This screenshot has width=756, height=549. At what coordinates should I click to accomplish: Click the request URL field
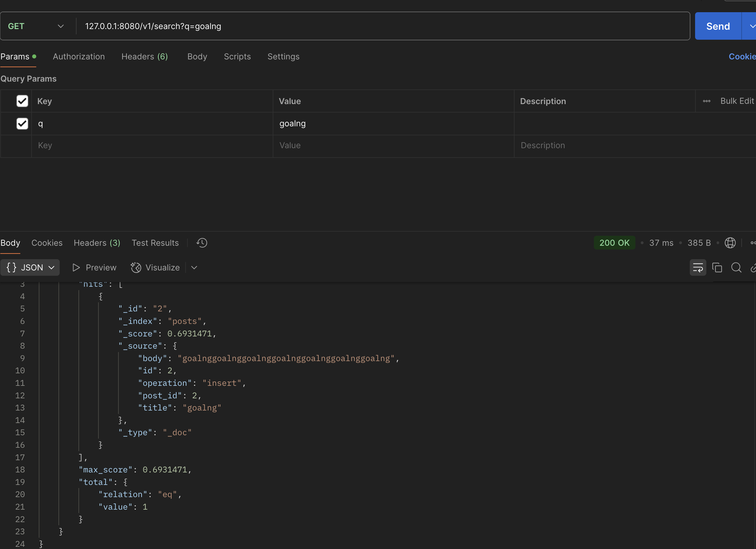coord(383,26)
